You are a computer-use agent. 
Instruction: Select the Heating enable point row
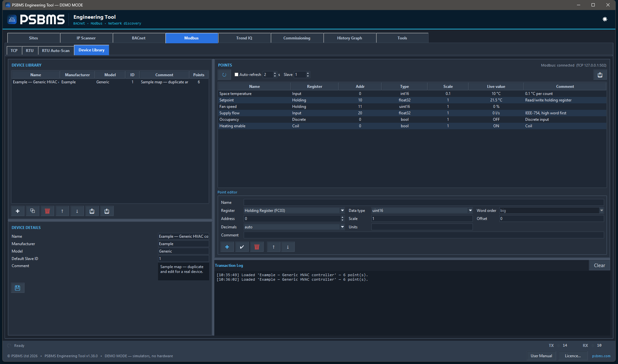[412, 126]
